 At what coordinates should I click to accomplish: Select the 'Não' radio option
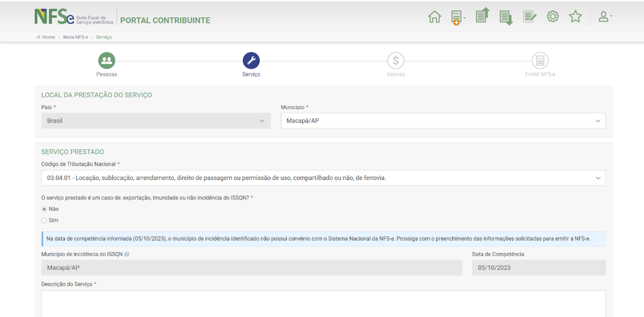(x=44, y=209)
